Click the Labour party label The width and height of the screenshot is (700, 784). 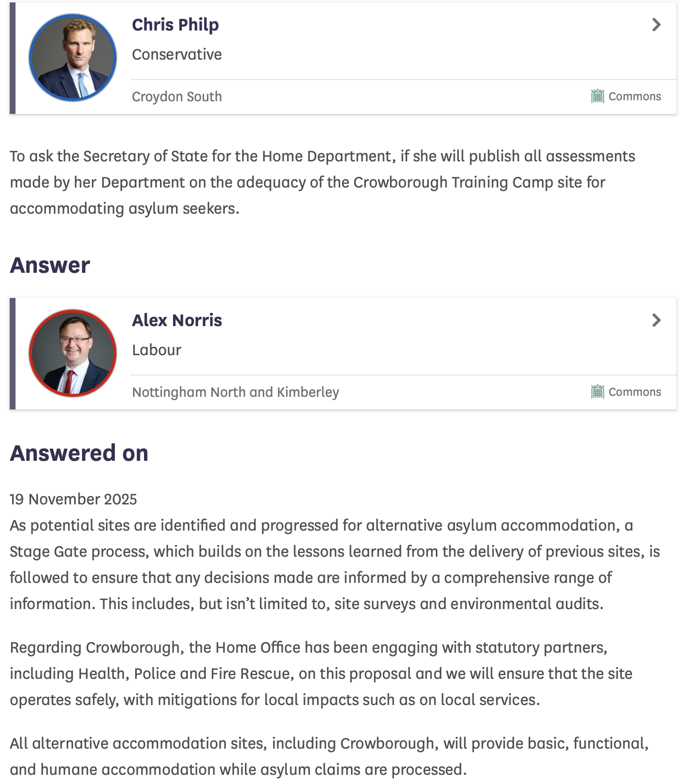point(157,350)
